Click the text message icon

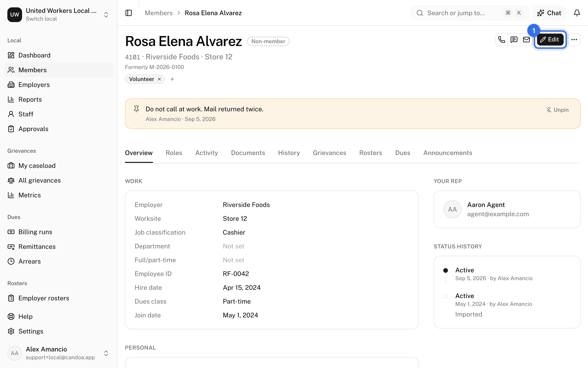tap(514, 39)
